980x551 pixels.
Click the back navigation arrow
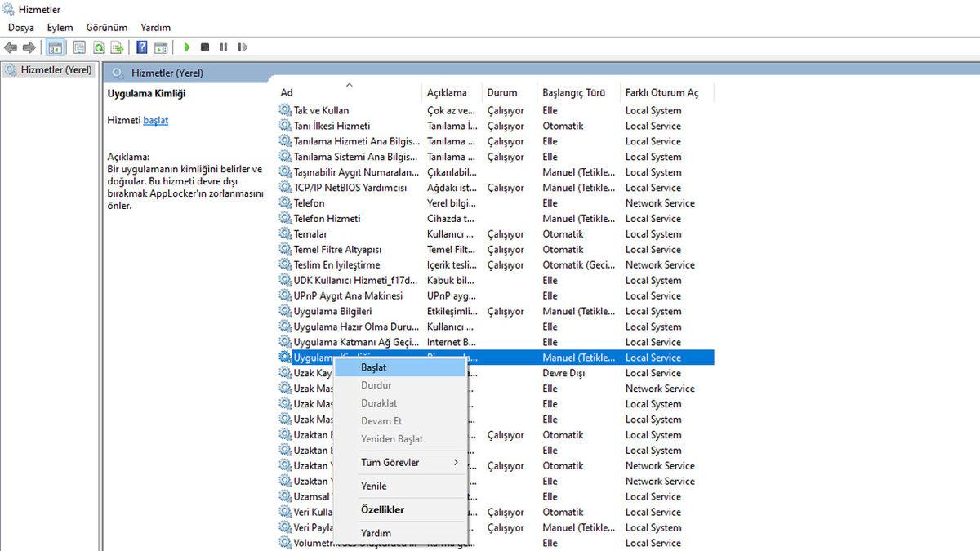pos(11,47)
